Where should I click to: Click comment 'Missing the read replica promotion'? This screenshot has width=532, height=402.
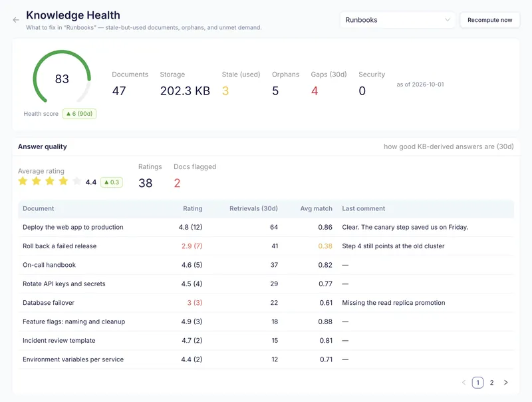pyautogui.click(x=393, y=303)
